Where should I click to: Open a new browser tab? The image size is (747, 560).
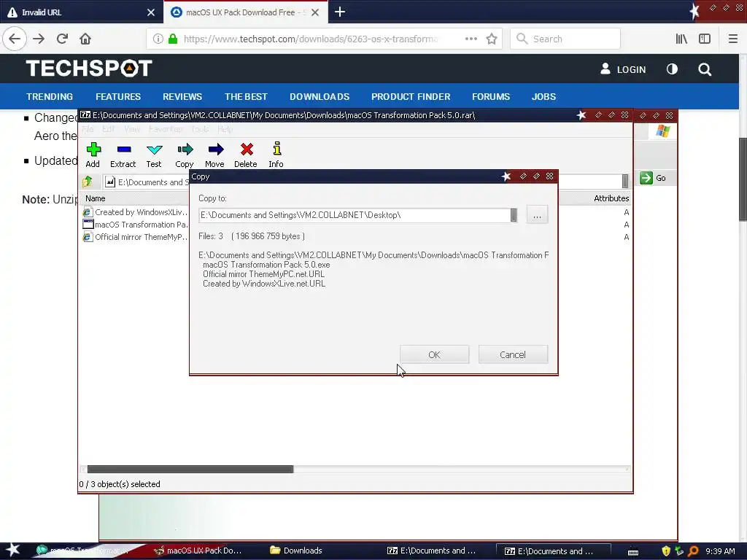click(340, 12)
